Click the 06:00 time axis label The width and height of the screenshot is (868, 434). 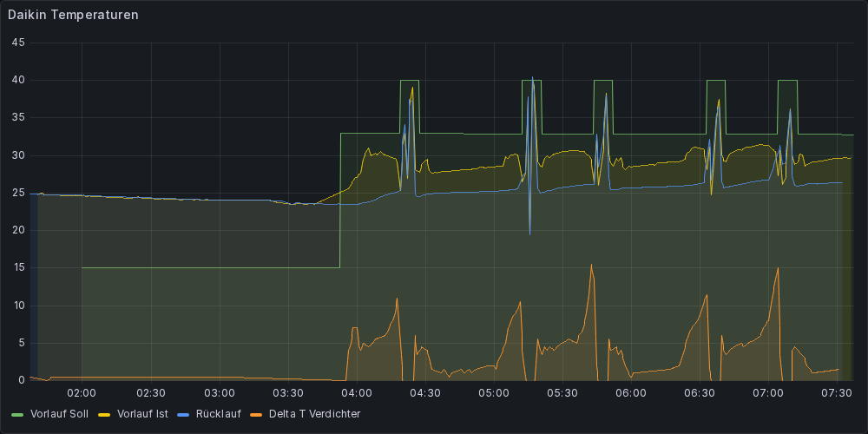tap(631, 393)
